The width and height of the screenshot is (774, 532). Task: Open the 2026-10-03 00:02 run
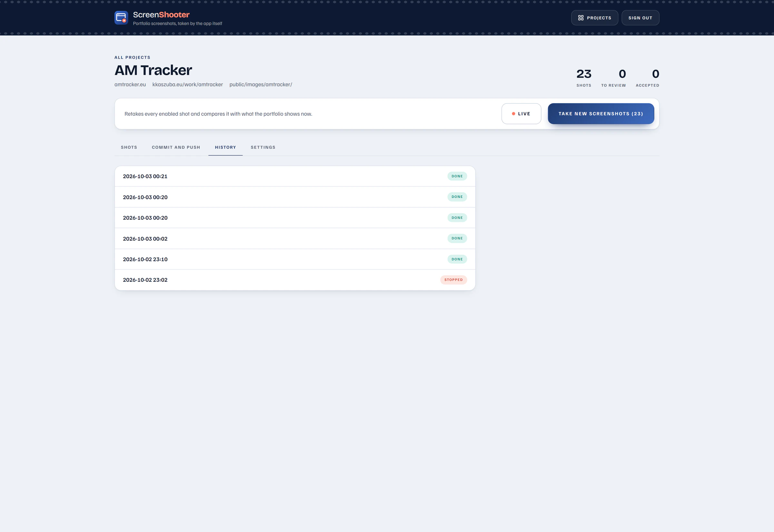pyautogui.click(x=295, y=239)
